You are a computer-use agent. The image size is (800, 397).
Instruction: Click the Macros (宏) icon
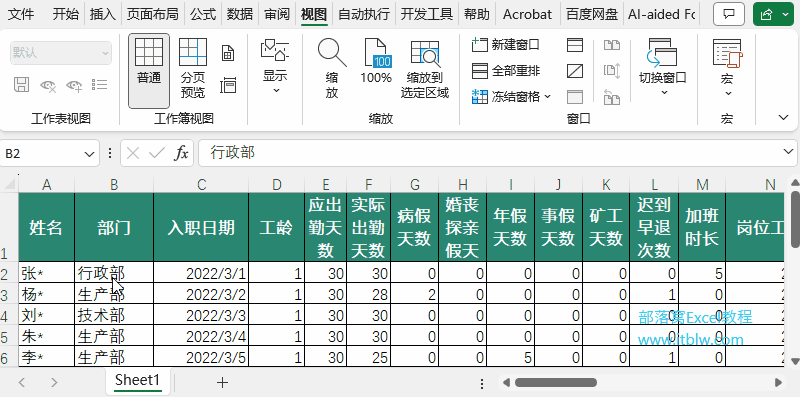728,53
